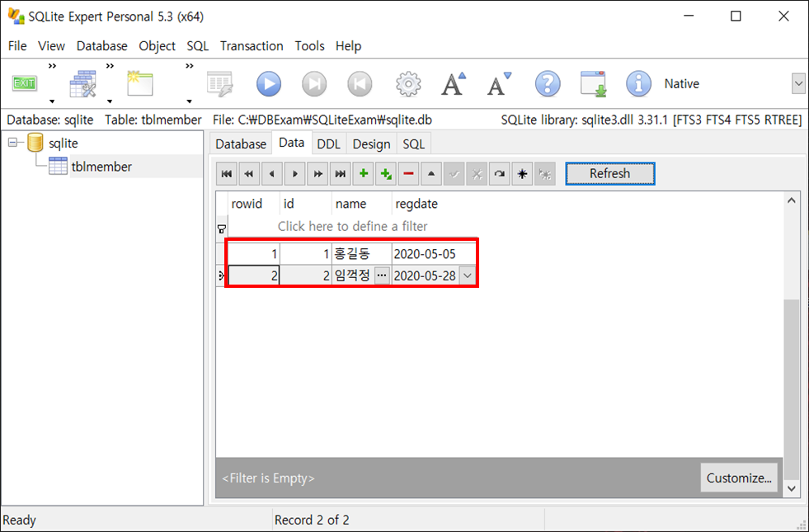Open ellipsis editor button in 임꺽정 cell

(x=382, y=275)
